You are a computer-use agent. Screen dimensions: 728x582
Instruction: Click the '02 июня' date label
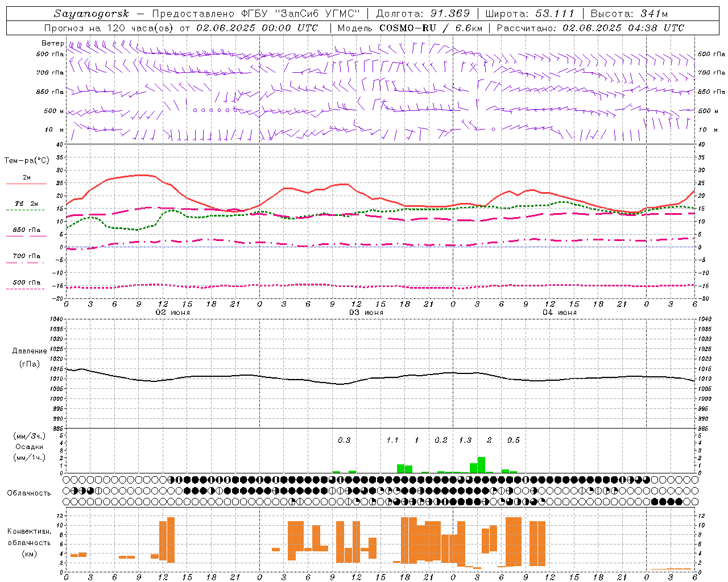pyautogui.click(x=173, y=313)
